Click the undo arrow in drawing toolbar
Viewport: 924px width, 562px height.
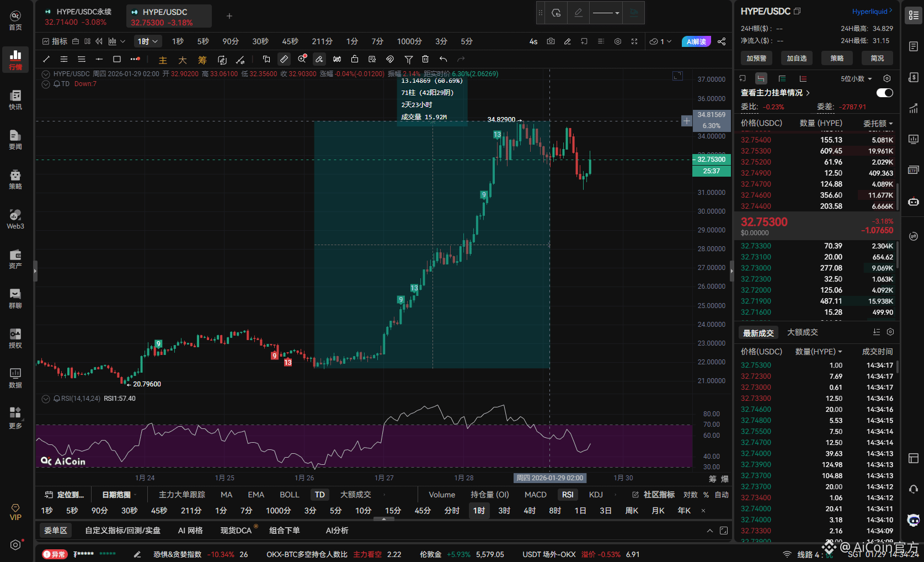(x=443, y=59)
